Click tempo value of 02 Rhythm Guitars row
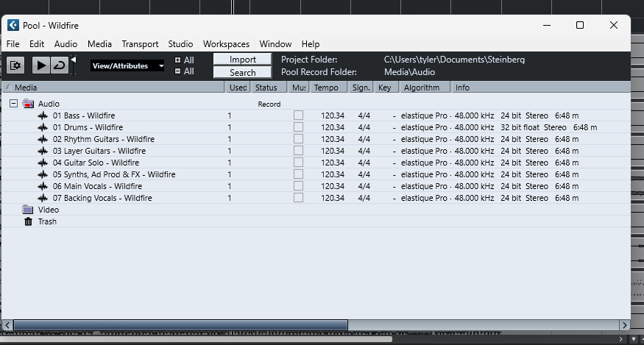The width and height of the screenshot is (644, 345). click(x=333, y=139)
